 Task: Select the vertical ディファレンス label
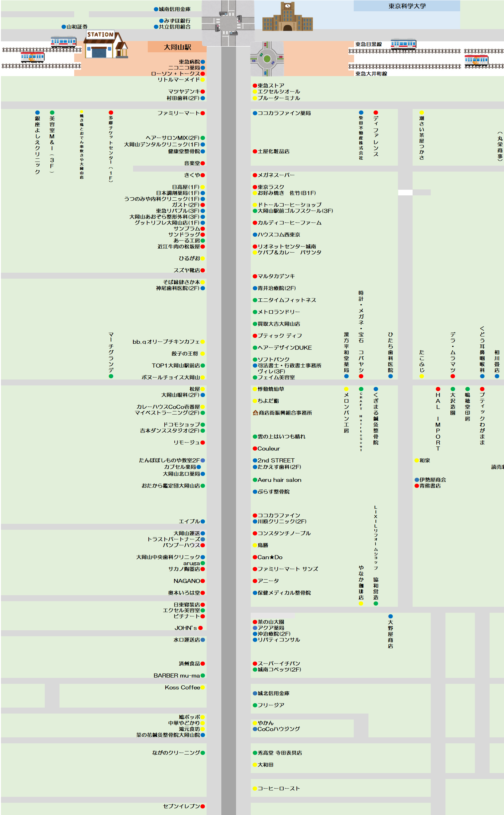(x=376, y=133)
